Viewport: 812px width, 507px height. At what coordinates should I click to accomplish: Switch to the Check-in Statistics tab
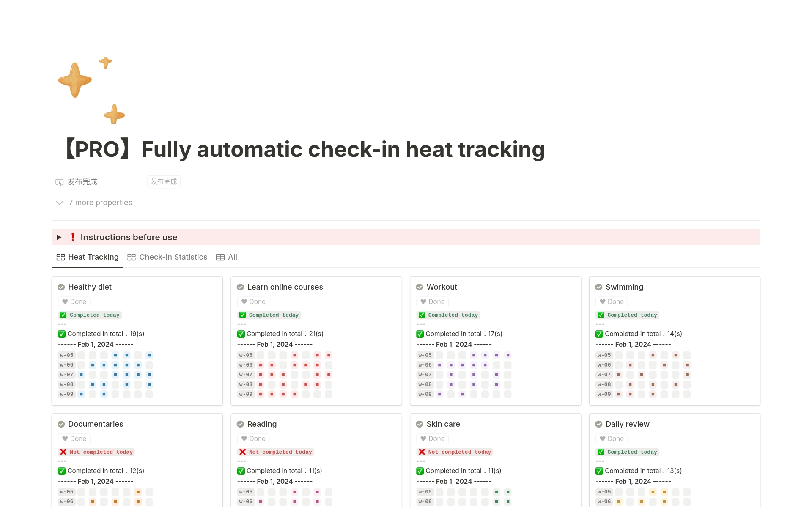[173, 257]
